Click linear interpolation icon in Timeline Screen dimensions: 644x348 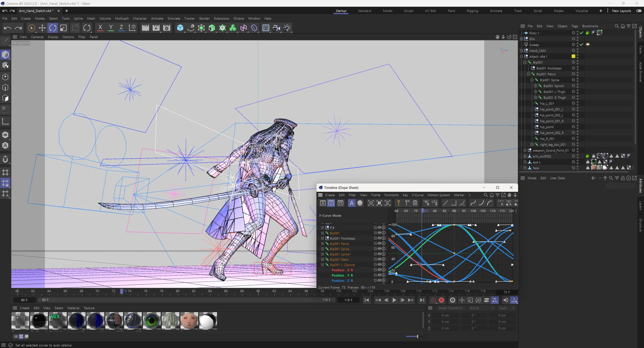445,203
